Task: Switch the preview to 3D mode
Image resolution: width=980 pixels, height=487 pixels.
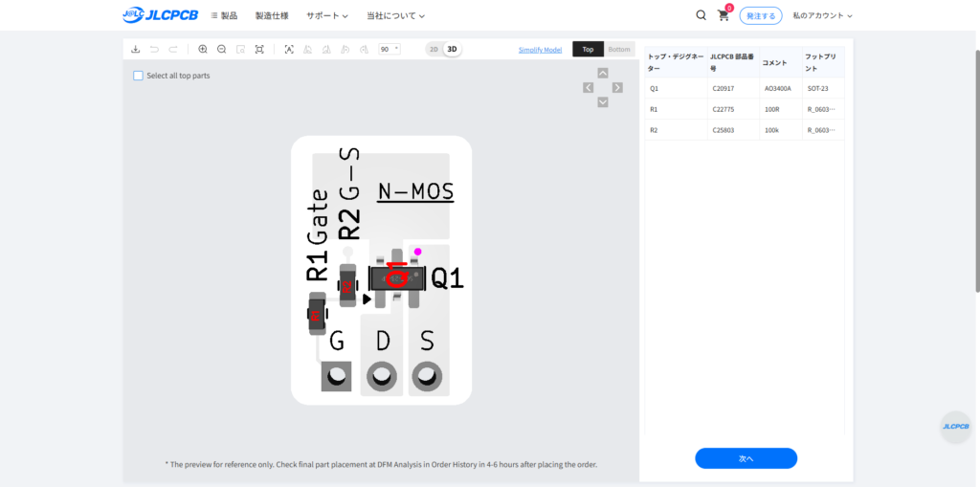Action: coord(453,49)
